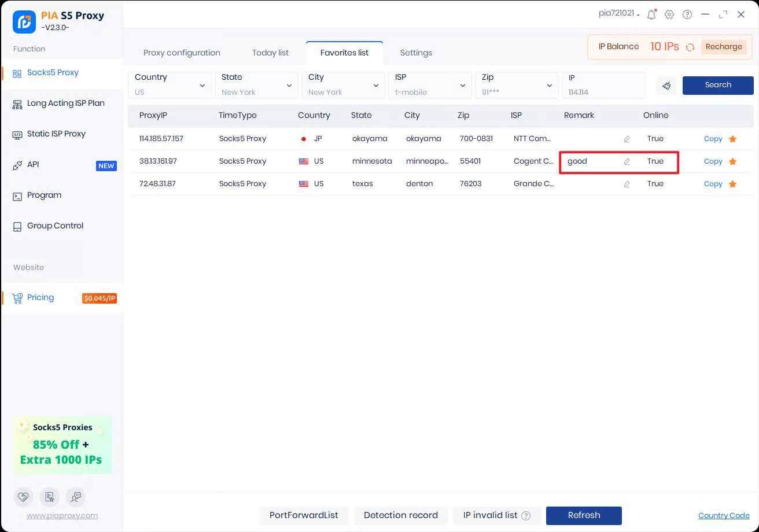Image resolution: width=759 pixels, height=532 pixels.
Task: Switch to the Today list tab
Action: [270, 53]
